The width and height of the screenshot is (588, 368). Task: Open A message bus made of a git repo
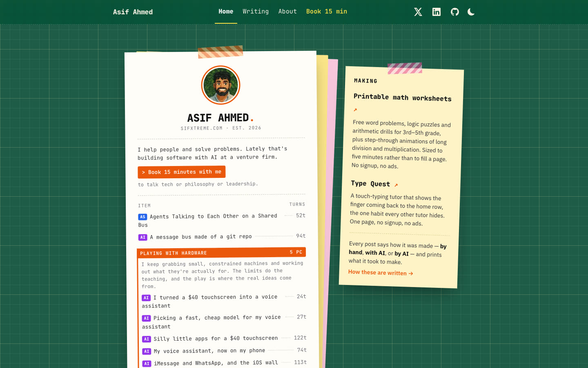pos(200,237)
